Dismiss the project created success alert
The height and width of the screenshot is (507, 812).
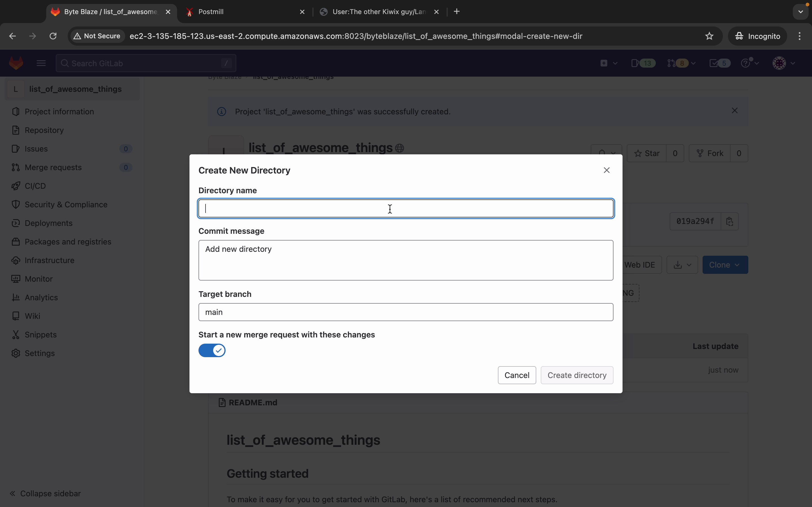[x=734, y=111]
